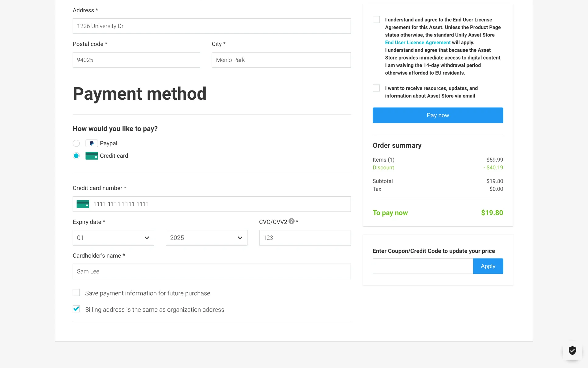Check the receive Asset Store emails checkbox

click(376, 88)
